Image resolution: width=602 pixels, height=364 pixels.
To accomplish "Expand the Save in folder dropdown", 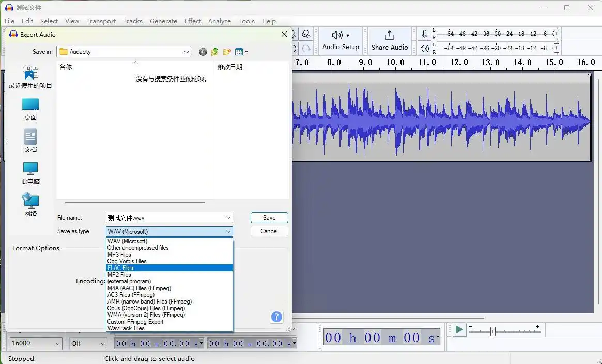I will (x=187, y=52).
